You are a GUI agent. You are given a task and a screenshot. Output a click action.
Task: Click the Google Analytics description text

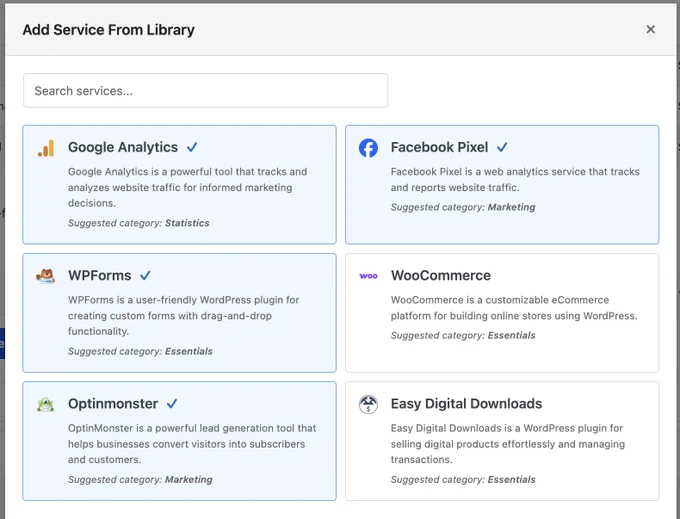(x=187, y=187)
